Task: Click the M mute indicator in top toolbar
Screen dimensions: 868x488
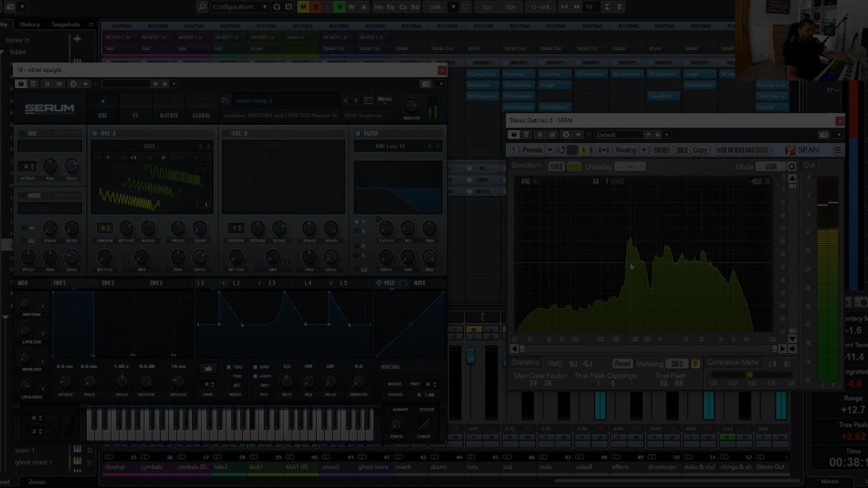Action: coord(302,7)
